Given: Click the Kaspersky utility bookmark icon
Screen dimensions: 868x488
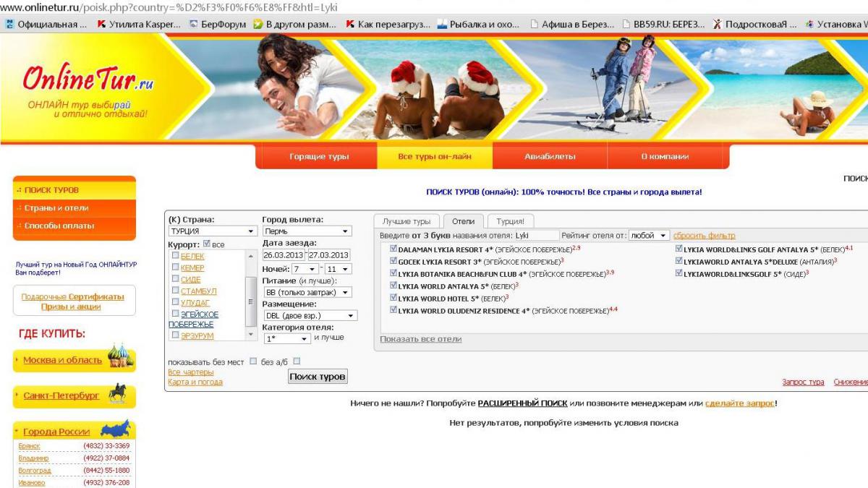Looking at the screenshot, I should pos(101,24).
